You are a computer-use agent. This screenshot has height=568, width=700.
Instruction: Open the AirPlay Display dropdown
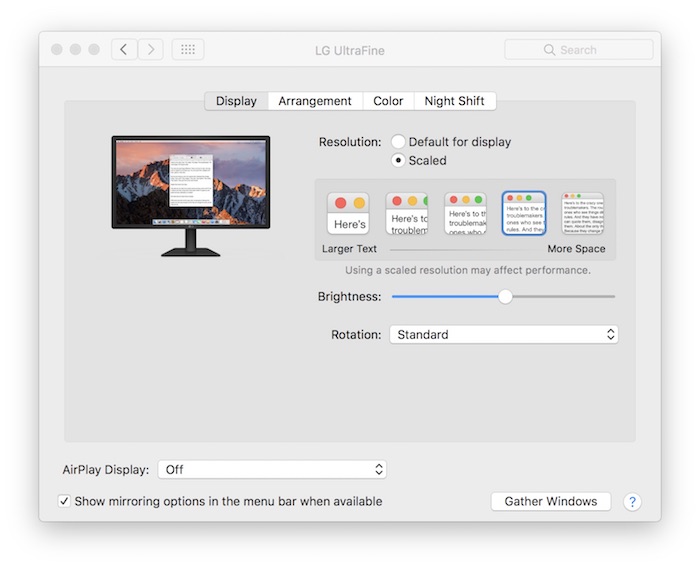click(x=272, y=469)
